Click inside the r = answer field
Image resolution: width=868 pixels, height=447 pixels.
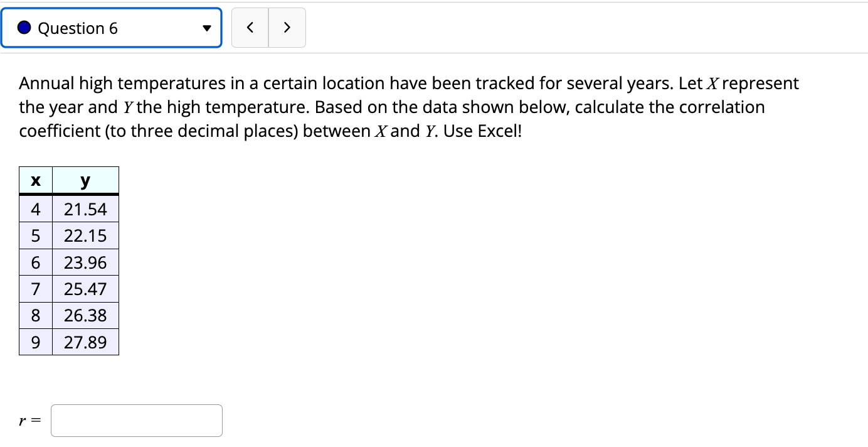click(136, 420)
